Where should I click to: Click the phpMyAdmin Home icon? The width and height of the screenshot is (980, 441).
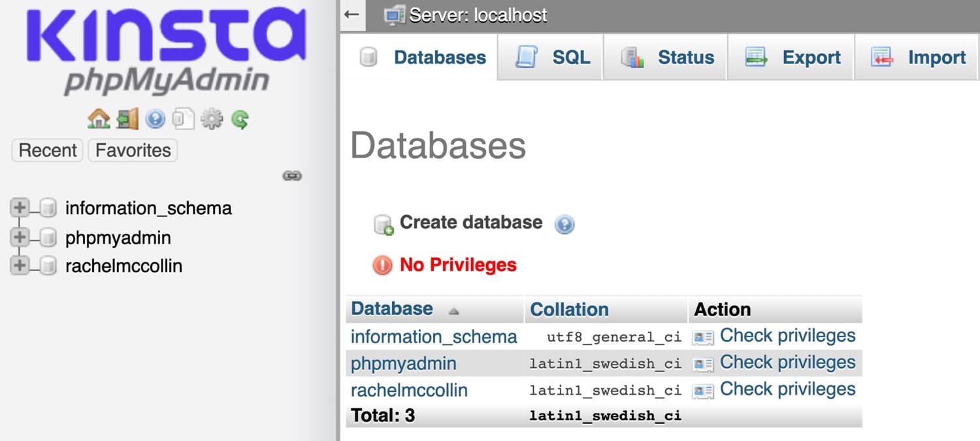[x=98, y=119]
